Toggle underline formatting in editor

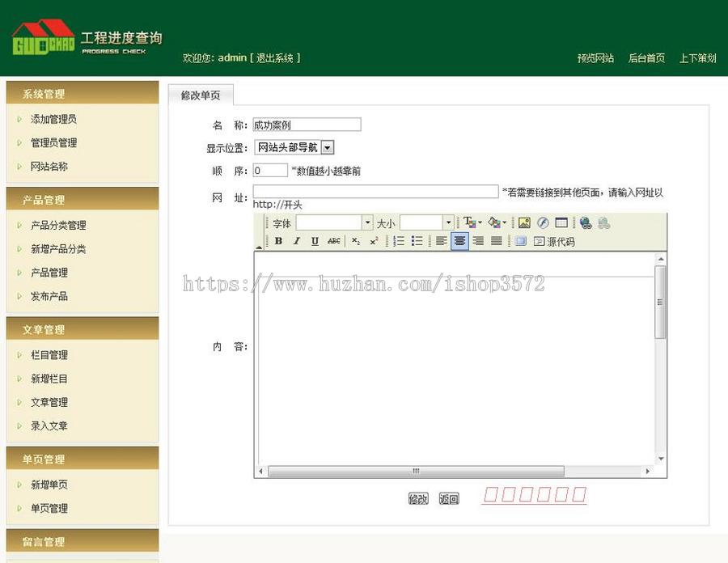click(x=315, y=241)
